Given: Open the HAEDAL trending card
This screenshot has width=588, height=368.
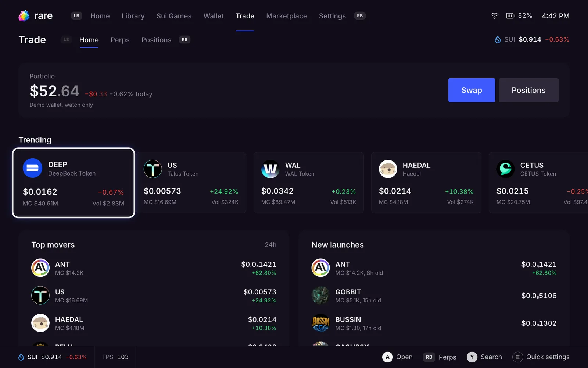Looking at the screenshot, I should point(426,183).
